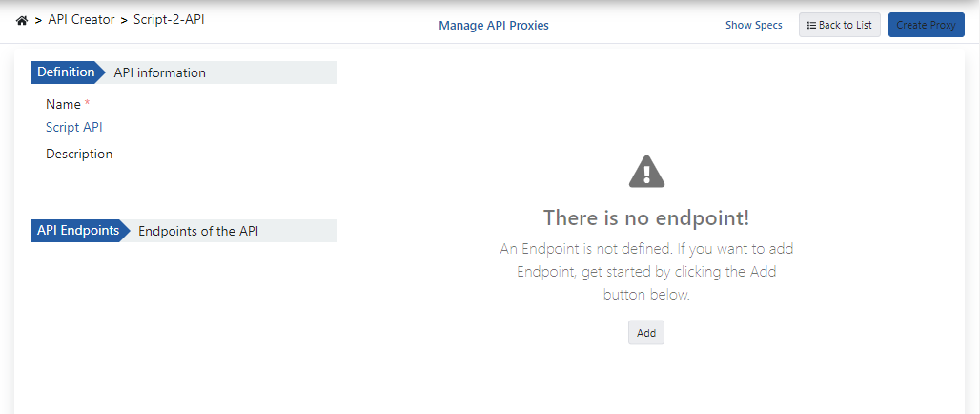Click the 'There is no endpoint!' heading
Screen dimensions: 980x414
tap(646, 217)
